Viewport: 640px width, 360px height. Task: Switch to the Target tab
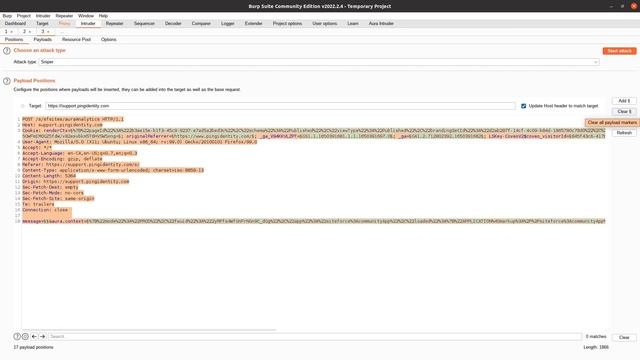tap(42, 24)
